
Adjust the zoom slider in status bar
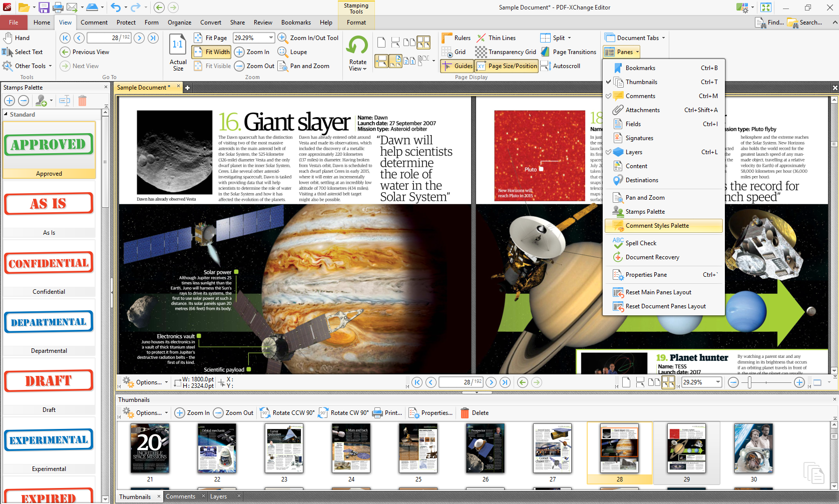click(x=749, y=382)
